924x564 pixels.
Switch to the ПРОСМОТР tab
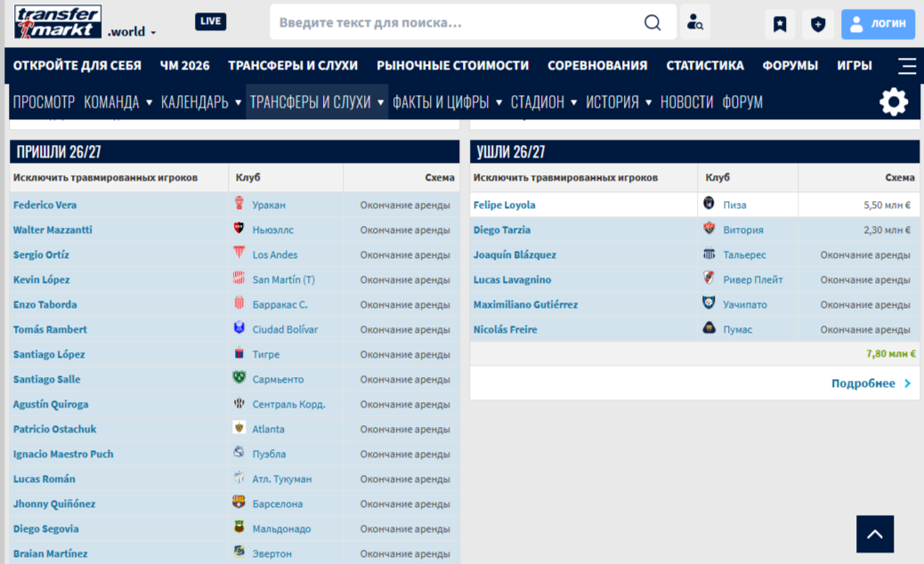point(44,102)
